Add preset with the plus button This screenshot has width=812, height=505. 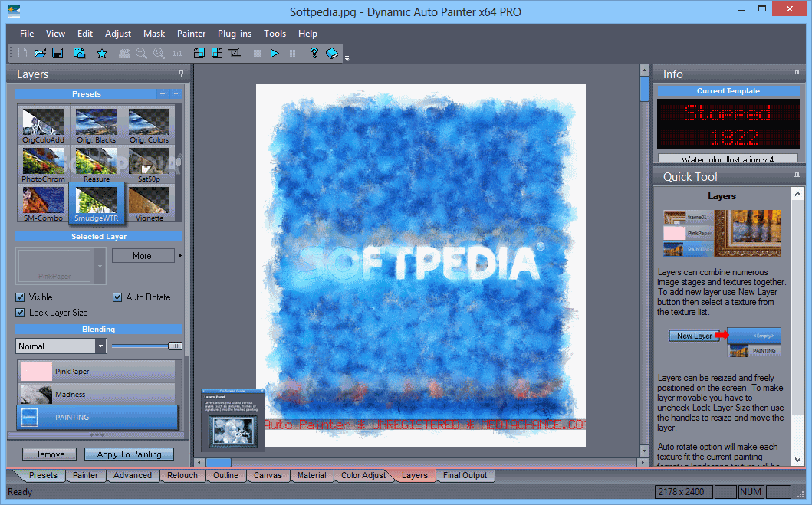tap(176, 93)
